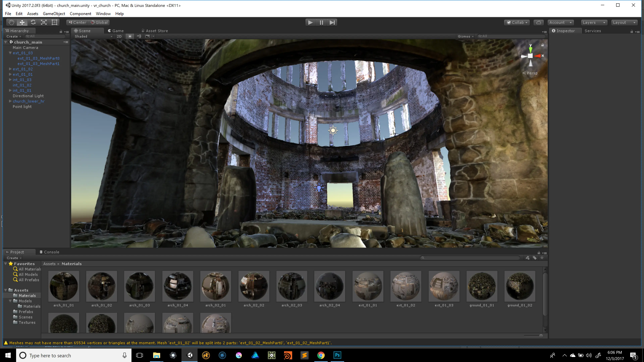Select the point light bulb gizmo in scene
The width and height of the screenshot is (644, 362).
(x=319, y=188)
